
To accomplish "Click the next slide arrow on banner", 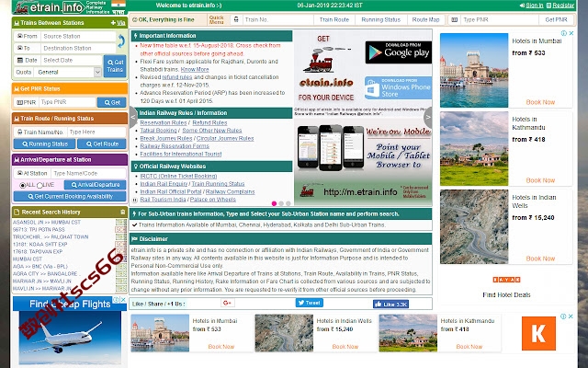I will point(428,117).
